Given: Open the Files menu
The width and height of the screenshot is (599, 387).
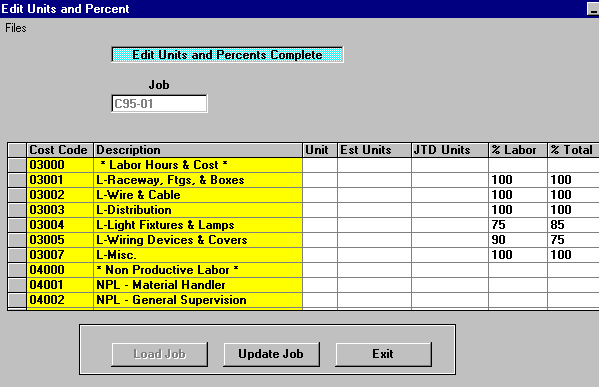Looking at the screenshot, I should pyautogui.click(x=16, y=28).
